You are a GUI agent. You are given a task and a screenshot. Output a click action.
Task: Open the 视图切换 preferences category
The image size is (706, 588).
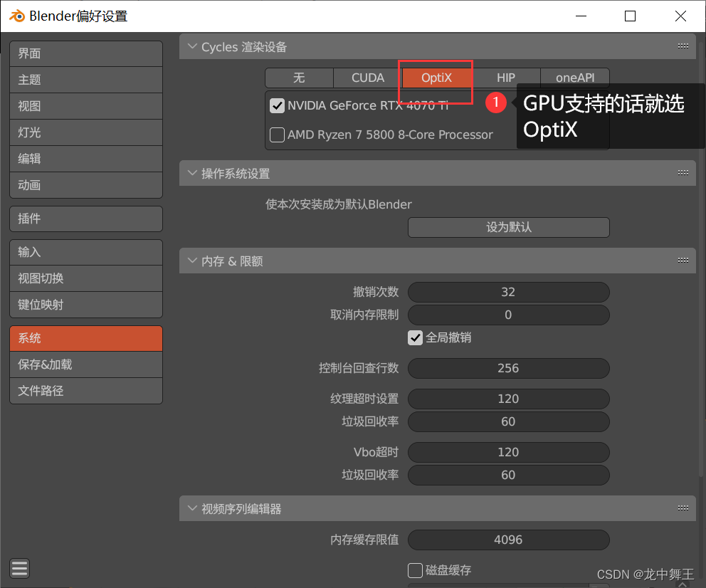86,278
